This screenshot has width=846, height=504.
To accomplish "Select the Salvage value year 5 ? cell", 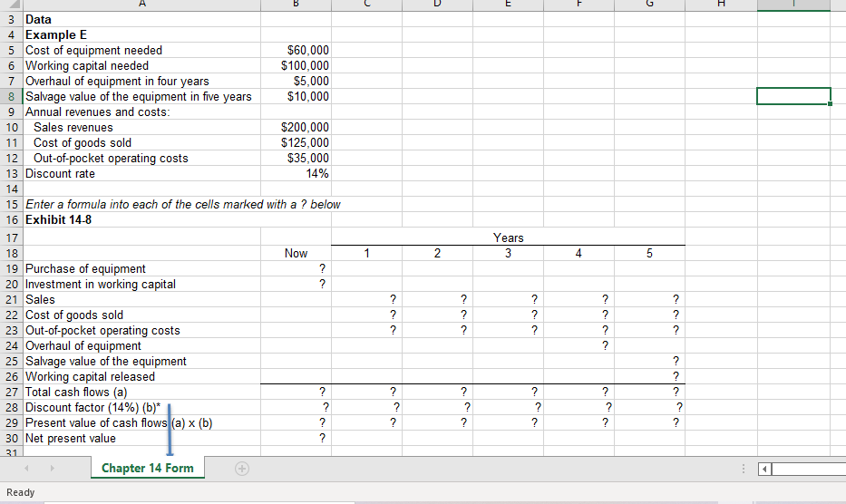I will [649, 362].
